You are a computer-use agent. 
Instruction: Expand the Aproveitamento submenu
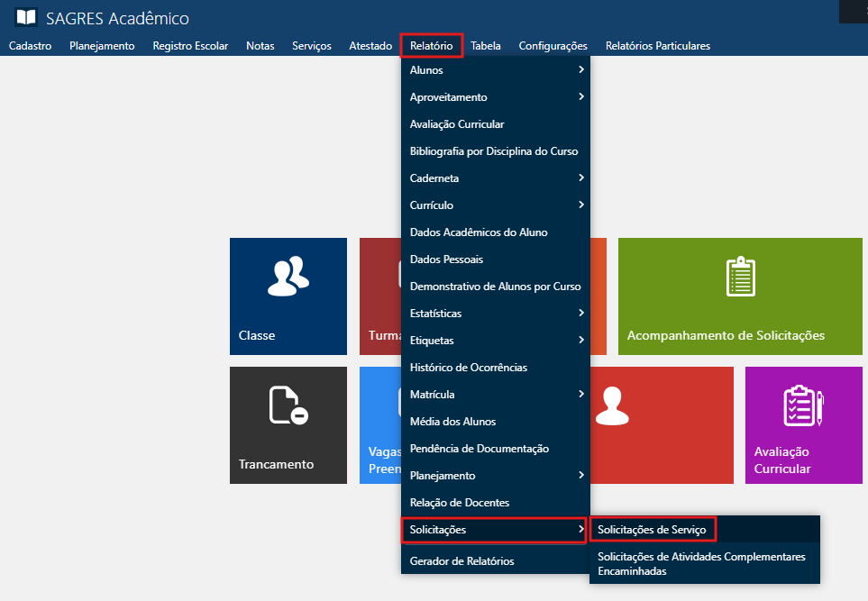[495, 97]
